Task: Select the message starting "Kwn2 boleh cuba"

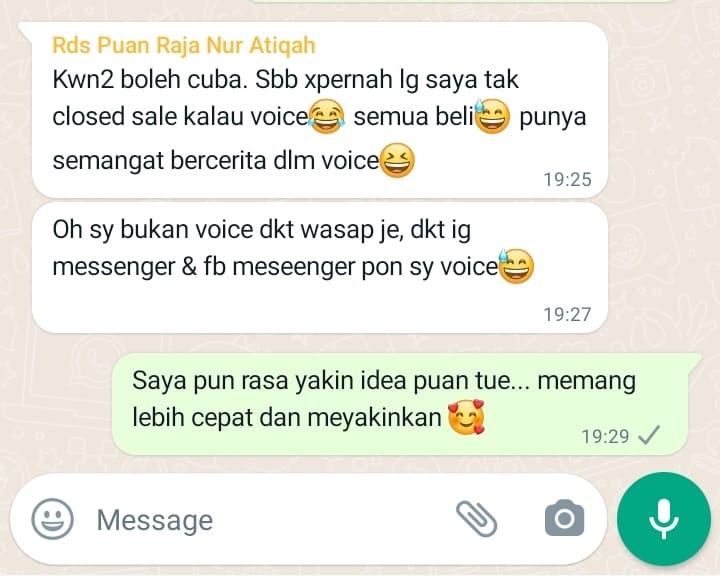Action: (320, 110)
